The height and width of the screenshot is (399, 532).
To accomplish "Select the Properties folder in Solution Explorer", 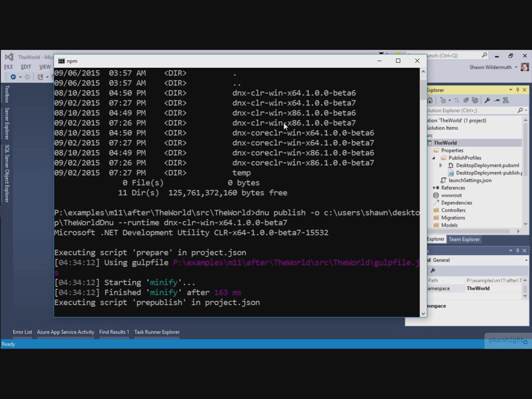I will [452, 150].
